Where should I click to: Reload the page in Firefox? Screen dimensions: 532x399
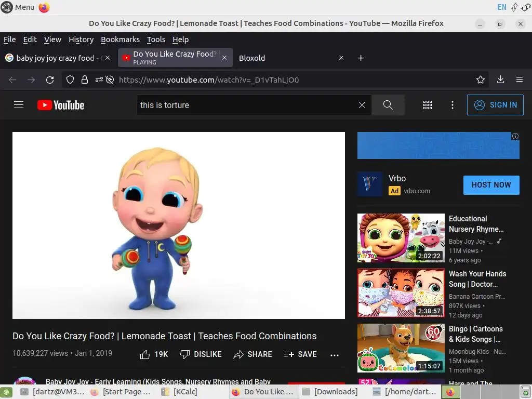coord(50,80)
